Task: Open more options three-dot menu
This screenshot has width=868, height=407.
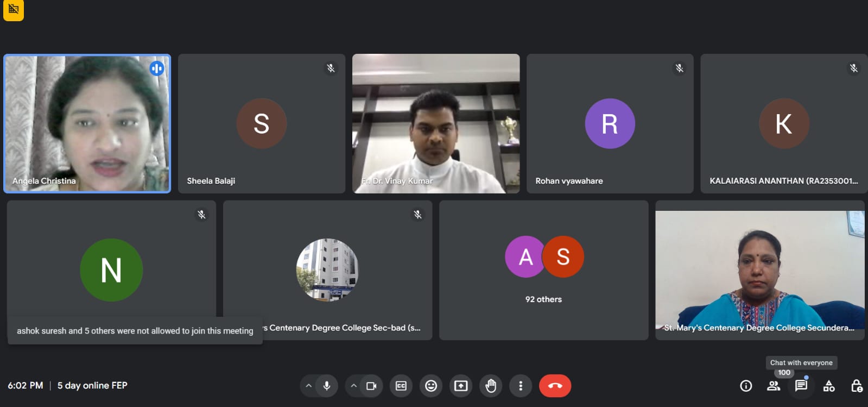Action: [x=521, y=386]
